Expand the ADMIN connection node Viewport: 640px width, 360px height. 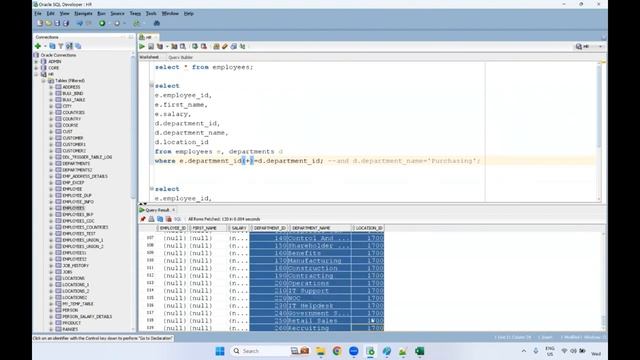pos(36,62)
